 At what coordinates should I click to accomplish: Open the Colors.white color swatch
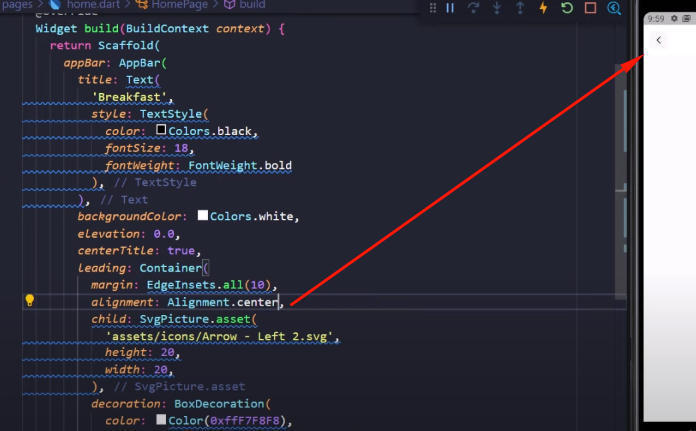tap(203, 215)
